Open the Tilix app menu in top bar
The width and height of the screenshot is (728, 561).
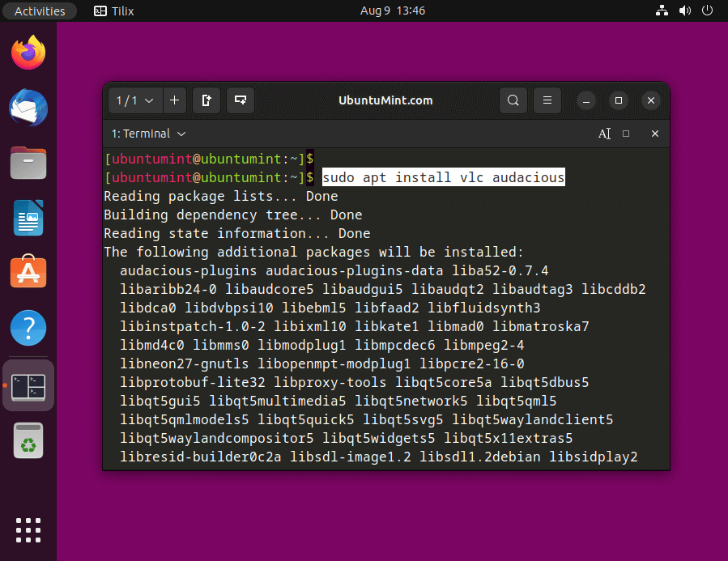click(114, 11)
